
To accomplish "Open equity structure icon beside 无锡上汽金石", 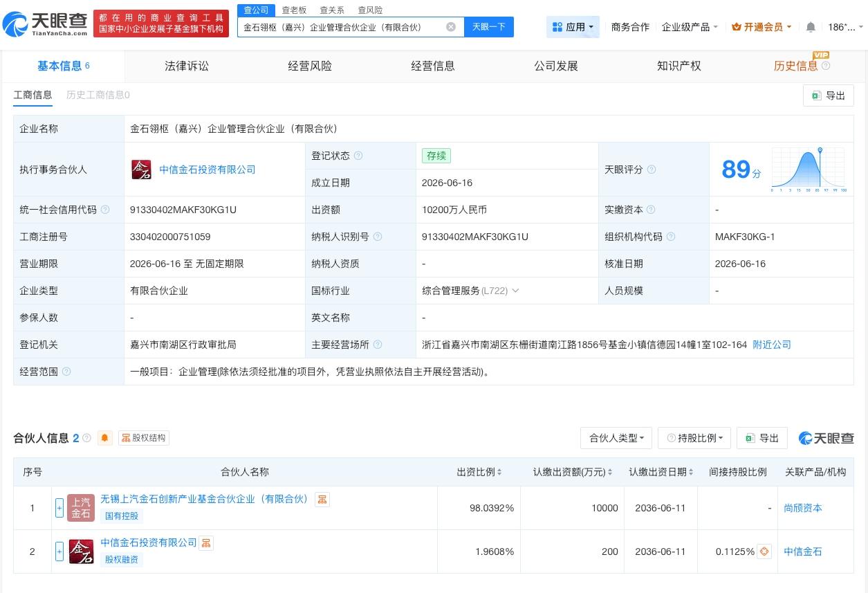I will (x=322, y=499).
